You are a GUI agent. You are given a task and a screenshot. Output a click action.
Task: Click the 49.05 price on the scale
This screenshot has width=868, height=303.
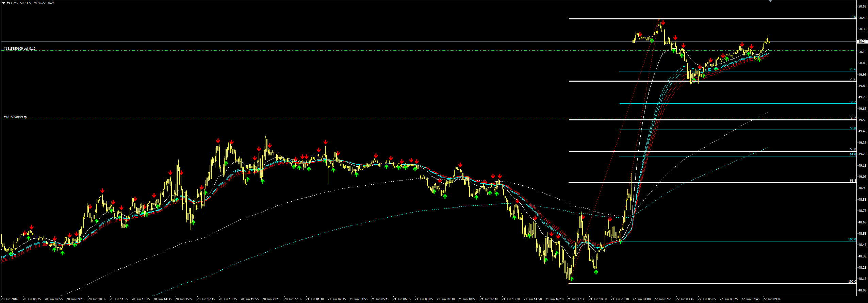862,177
